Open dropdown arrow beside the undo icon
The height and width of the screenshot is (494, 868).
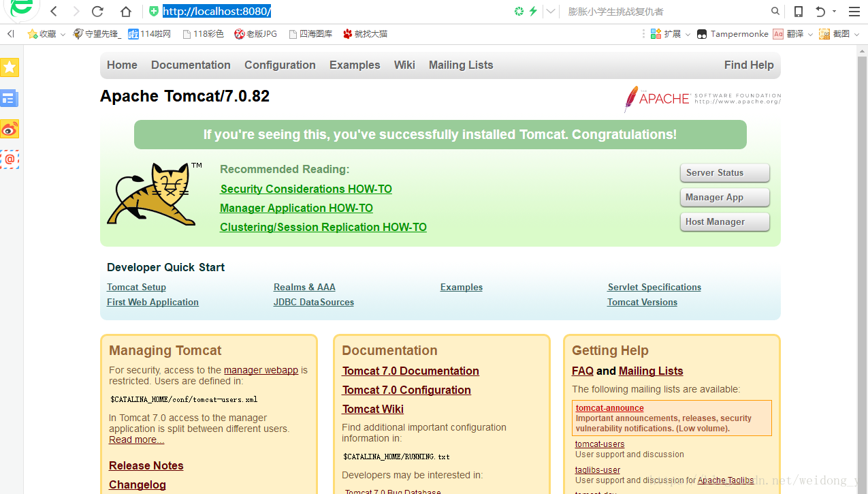(x=834, y=12)
